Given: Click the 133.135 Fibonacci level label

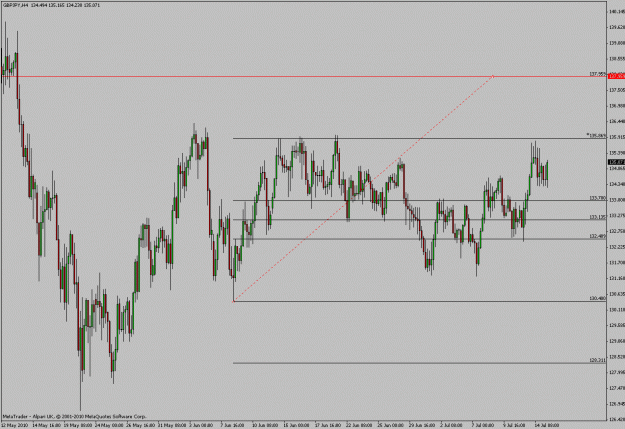Looking at the screenshot, I should click(597, 217).
